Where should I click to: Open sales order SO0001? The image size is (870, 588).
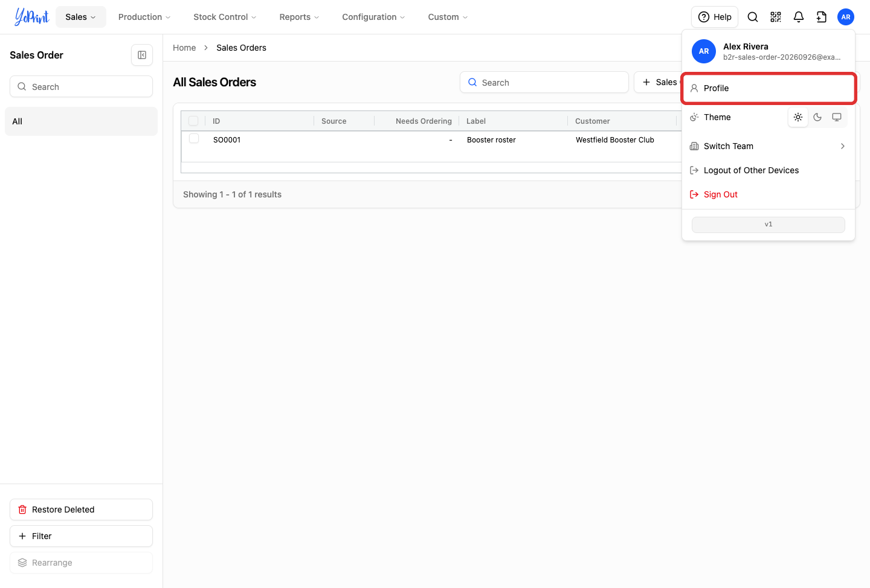coord(227,139)
